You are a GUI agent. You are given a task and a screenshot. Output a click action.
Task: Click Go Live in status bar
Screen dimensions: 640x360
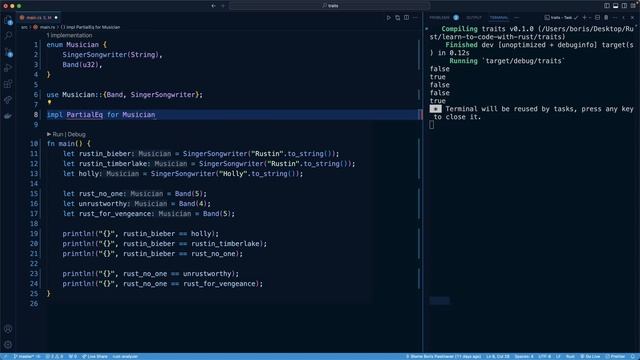590,356
